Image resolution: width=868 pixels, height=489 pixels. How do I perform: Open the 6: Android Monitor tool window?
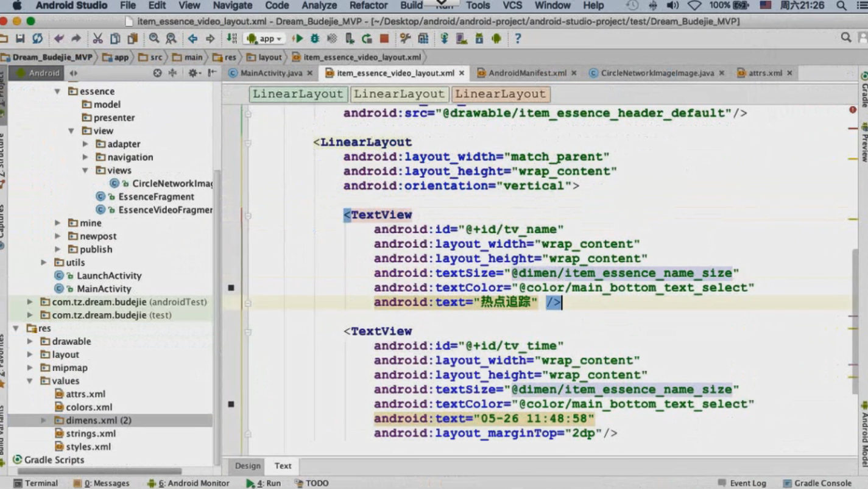tap(188, 483)
